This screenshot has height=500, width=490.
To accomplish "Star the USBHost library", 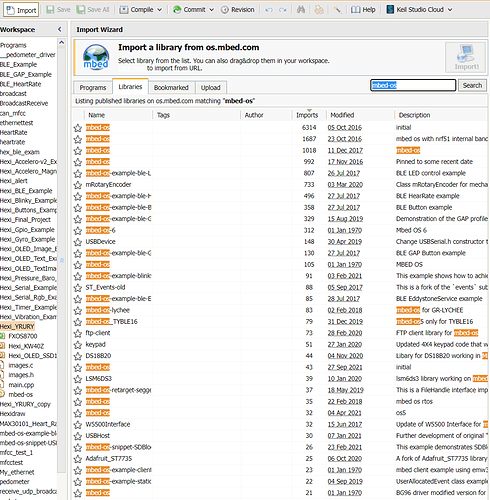I will (78, 436).
